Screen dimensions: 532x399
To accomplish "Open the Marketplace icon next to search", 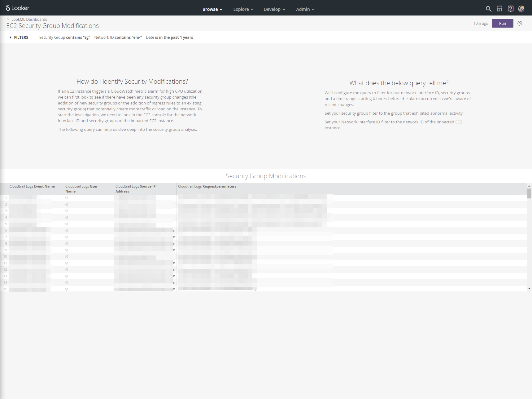I will 499,9.
